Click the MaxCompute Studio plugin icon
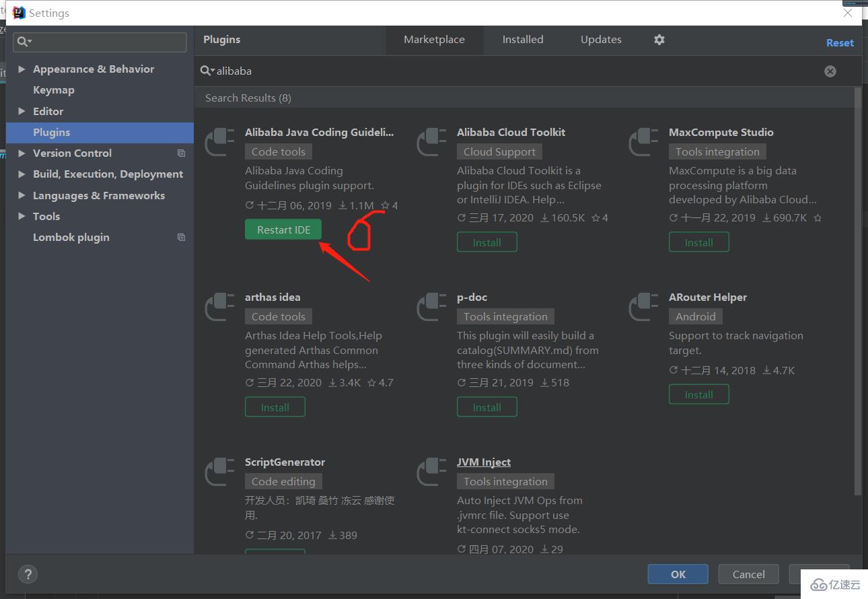 pyautogui.click(x=644, y=142)
